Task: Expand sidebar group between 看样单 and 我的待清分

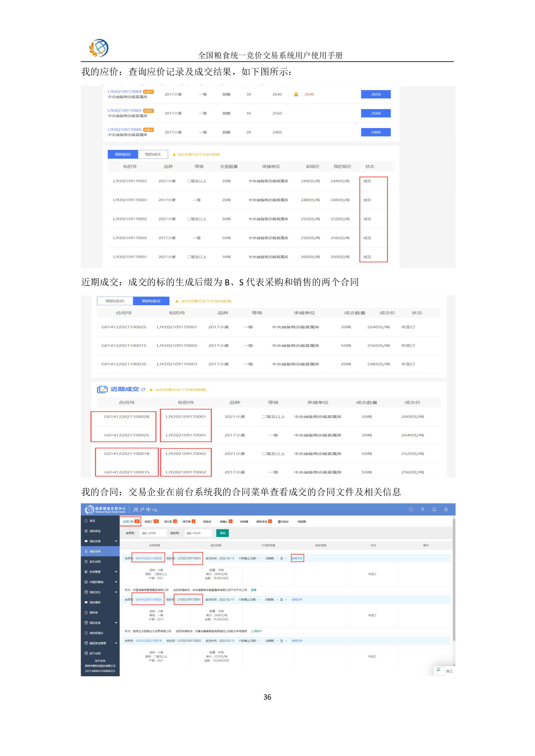Action: 100,623
